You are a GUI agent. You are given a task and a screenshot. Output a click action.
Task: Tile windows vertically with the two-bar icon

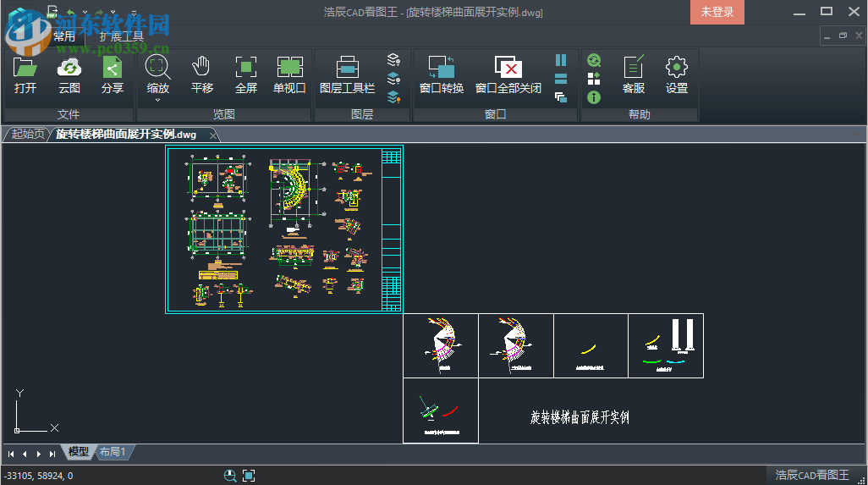pyautogui.click(x=561, y=60)
